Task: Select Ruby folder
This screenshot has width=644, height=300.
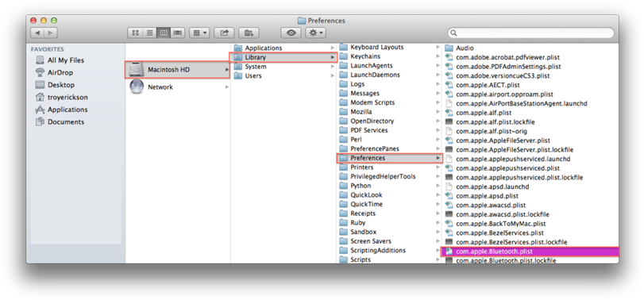Action: point(389,223)
